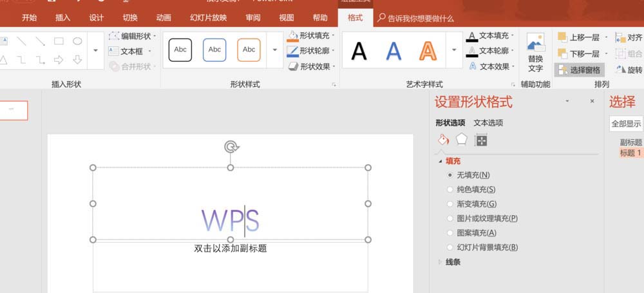Open 文本框 dropdown arrow

pyautogui.click(x=149, y=52)
